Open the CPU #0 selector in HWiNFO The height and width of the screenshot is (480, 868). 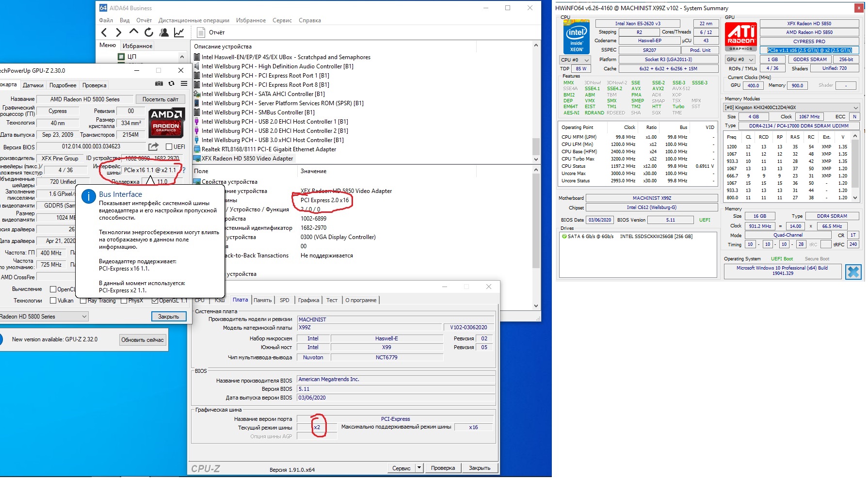pyautogui.click(x=575, y=60)
